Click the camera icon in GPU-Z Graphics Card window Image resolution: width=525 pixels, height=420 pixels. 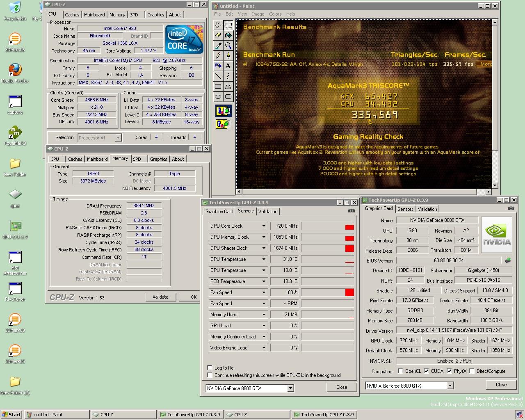point(511,208)
